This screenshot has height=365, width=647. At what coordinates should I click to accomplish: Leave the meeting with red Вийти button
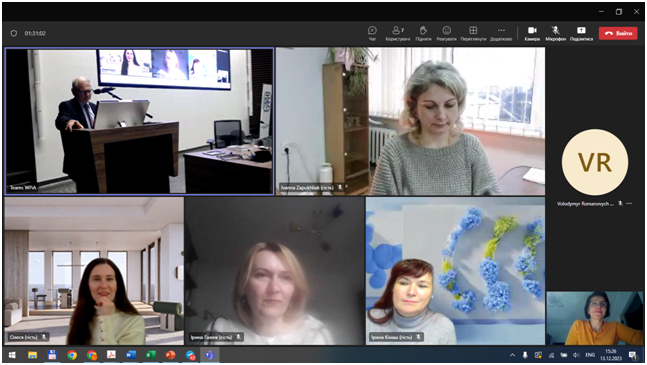pos(618,33)
